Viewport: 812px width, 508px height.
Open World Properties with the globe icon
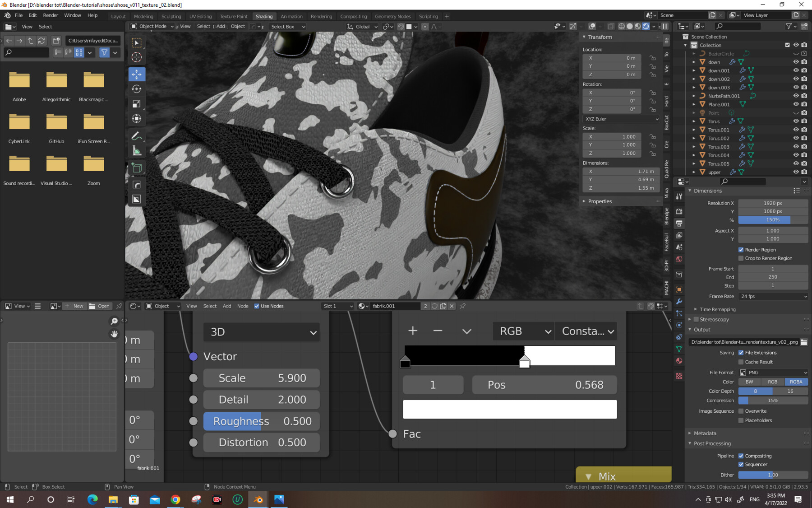click(679, 260)
